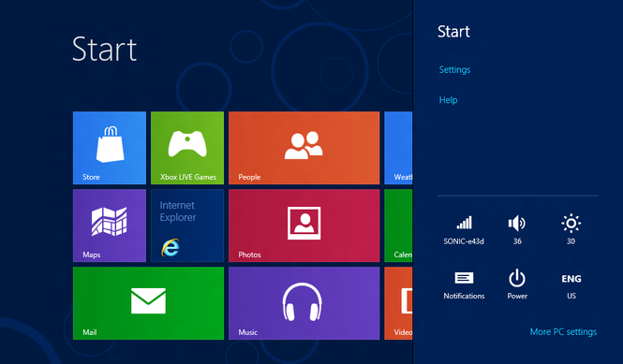This screenshot has height=364, width=623.
Task: Open the Music tile
Action: 304,303
